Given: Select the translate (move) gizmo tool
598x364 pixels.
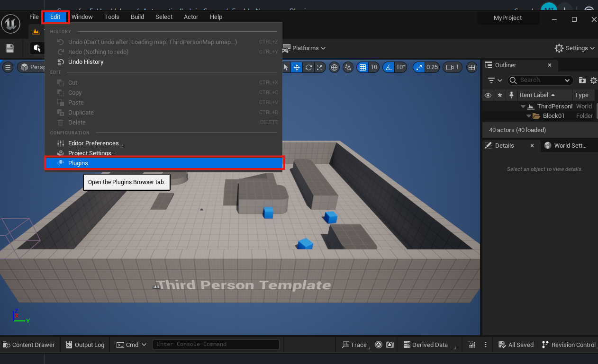Looking at the screenshot, I should coord(297,67).
